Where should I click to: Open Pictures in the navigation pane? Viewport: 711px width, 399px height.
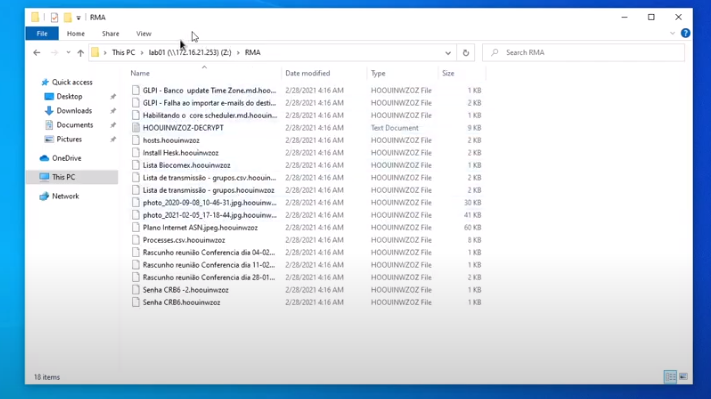(69, 139)
